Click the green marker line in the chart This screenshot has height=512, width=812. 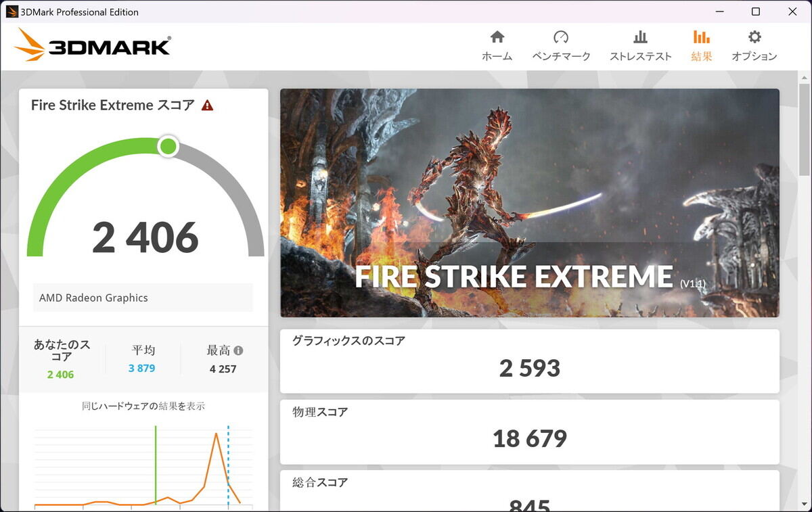(156, 465)
